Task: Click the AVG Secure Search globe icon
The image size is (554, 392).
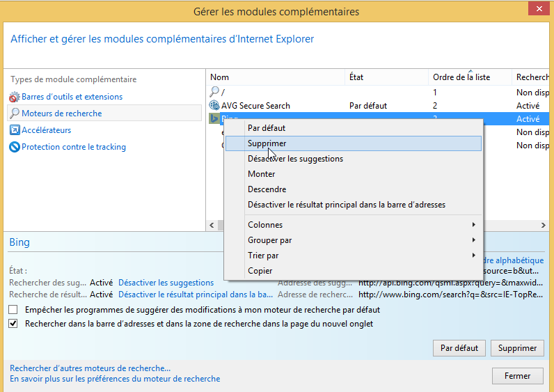Action: [x=214, y=105]
